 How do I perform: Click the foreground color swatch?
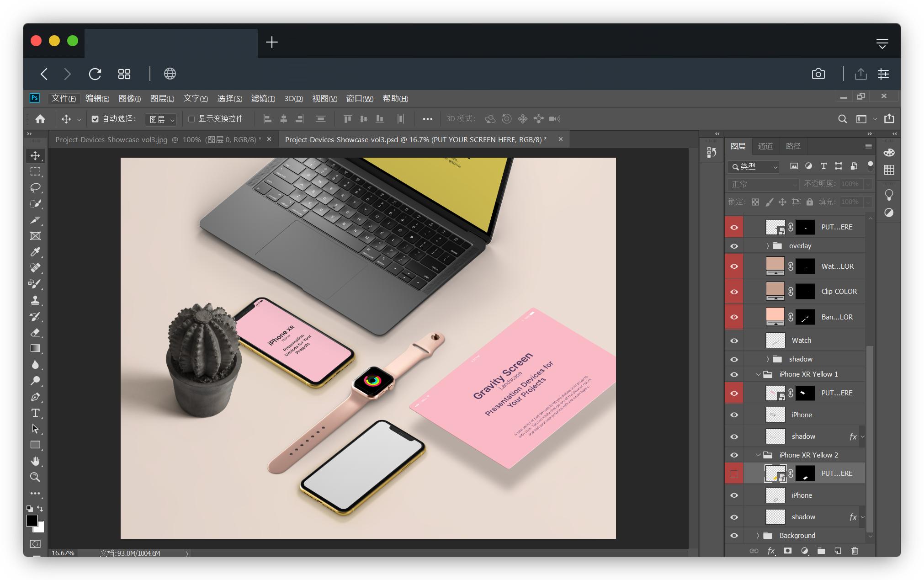[32, 521]
